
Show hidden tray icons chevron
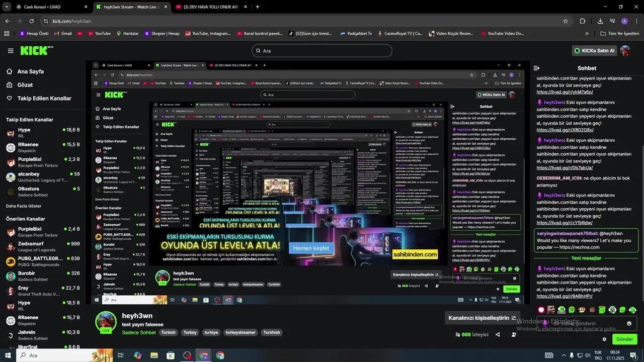click(x=563, y=355)
